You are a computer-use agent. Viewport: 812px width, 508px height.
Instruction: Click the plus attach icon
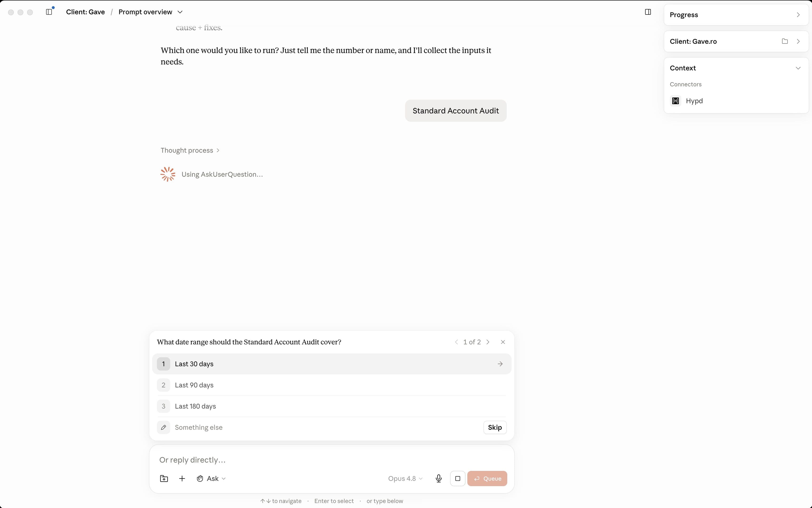coord(182,479)
